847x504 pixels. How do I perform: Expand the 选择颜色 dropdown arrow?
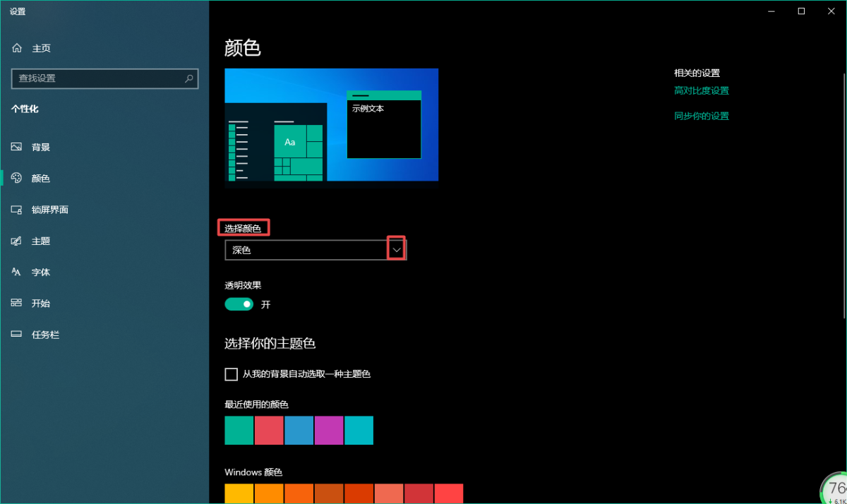click(x=397, y=250)
